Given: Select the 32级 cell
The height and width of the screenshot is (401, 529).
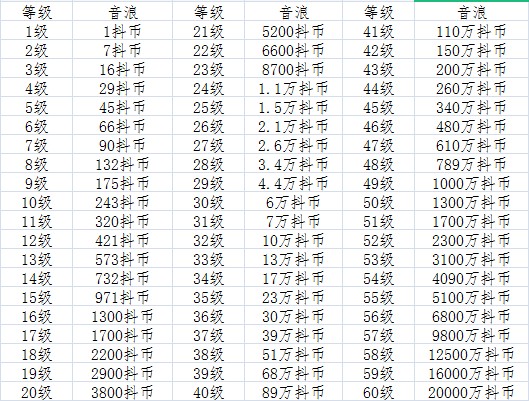Looking at the screenshot, I should pyautogui.click(x=208, y=240).
